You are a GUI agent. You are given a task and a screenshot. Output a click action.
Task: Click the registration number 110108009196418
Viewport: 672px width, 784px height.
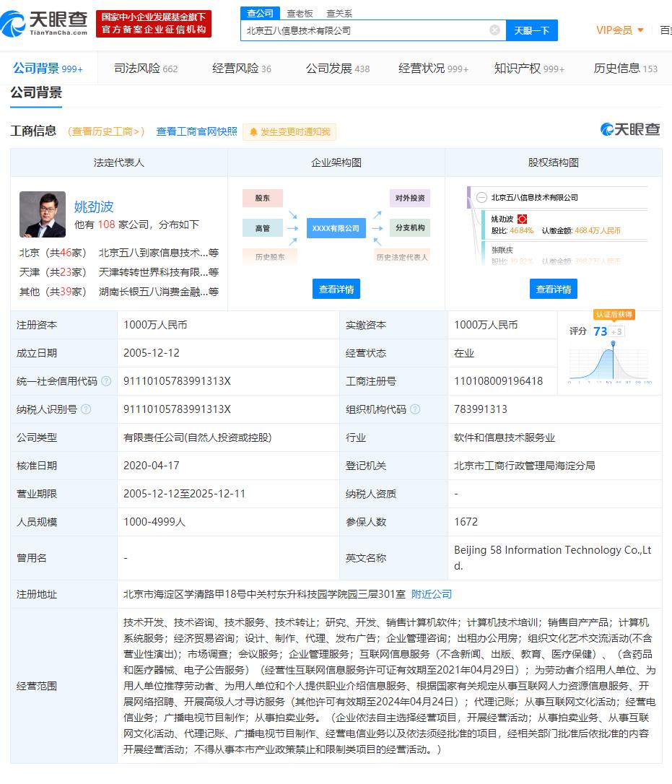click(498, 381)
